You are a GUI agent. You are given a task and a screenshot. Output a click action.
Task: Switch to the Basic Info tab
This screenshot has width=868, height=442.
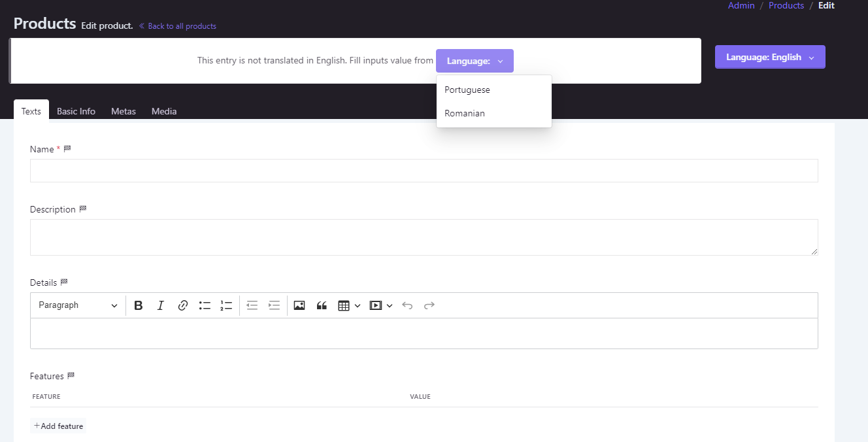pos(76,111)
